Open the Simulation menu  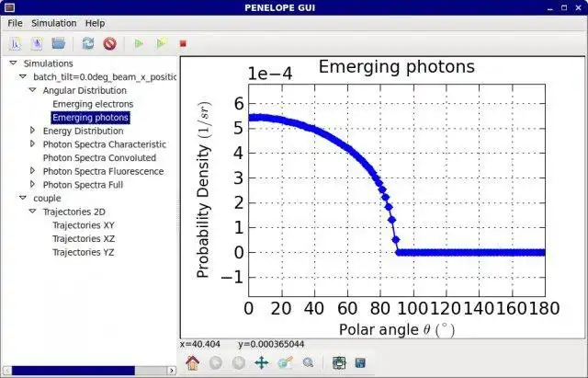click(x=53, y=23)
